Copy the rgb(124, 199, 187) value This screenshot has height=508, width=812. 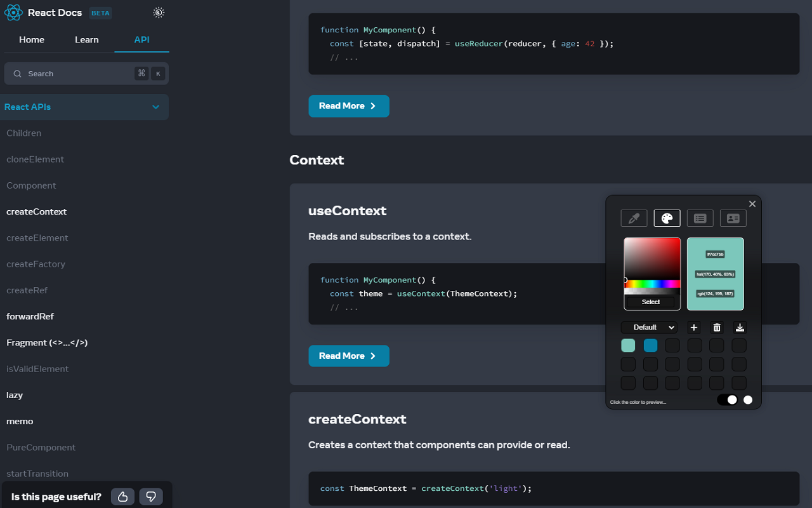[x=715, y=293]
